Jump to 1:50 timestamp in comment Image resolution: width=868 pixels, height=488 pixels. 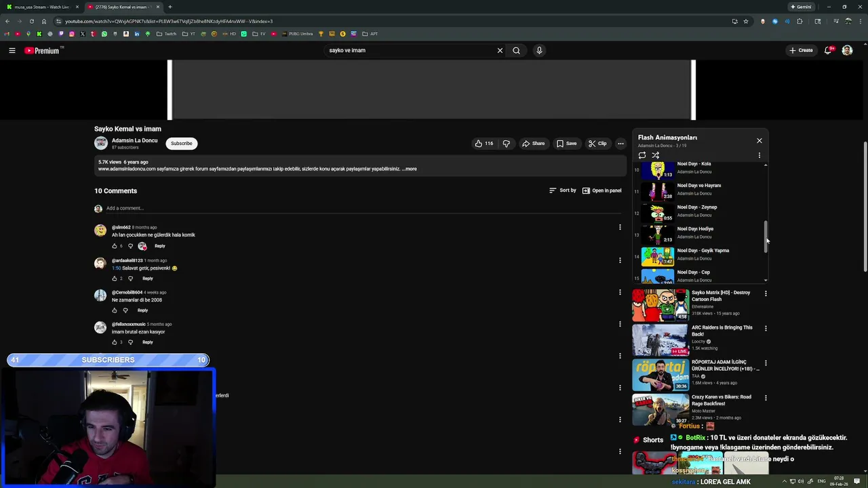click(x=116, y=268)
